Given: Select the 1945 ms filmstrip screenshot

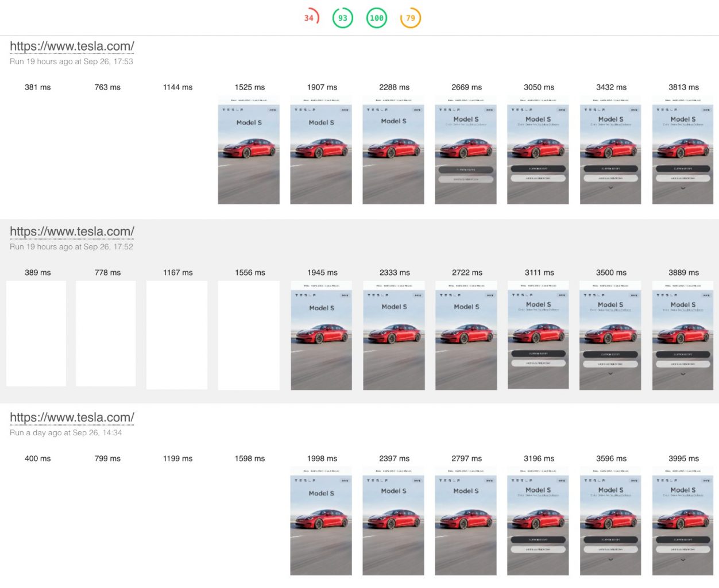Looking at the screenshot, I should (x=322, y=335).
